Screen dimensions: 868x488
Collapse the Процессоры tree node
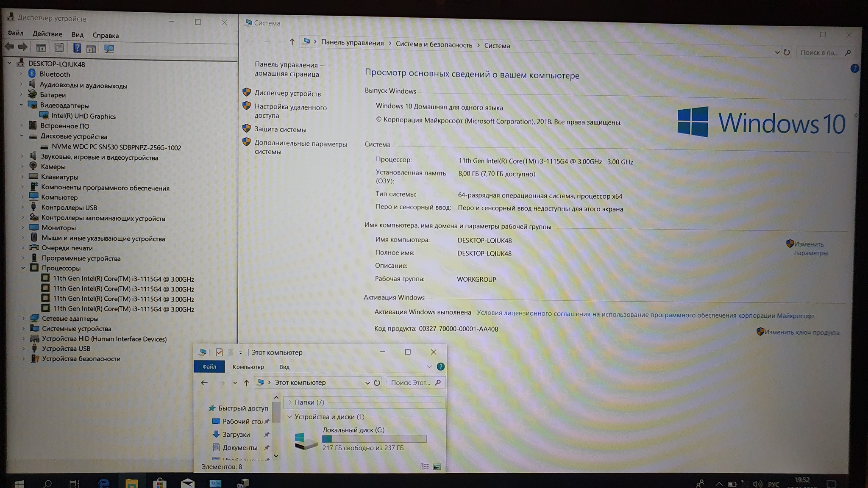pyautogui.click(x=23, y=268)
